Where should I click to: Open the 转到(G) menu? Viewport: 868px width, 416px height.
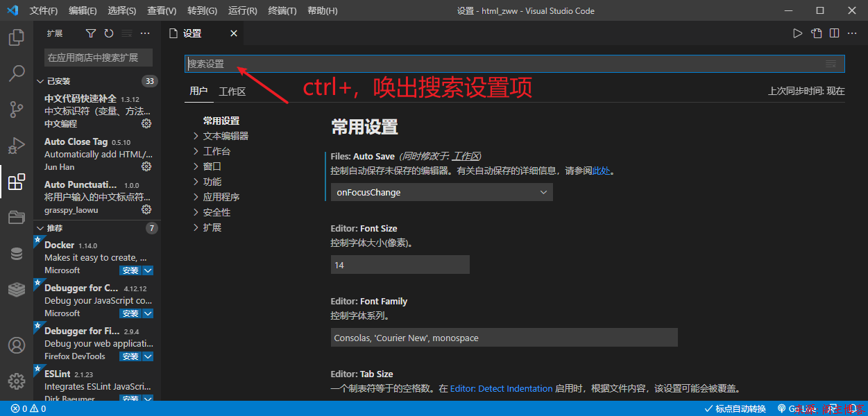point(202,11)
